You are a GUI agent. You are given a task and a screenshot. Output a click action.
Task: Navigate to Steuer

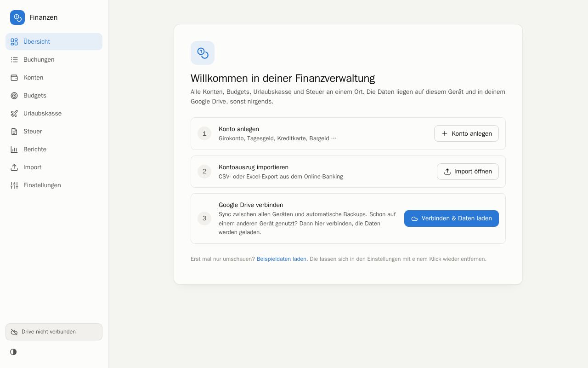pos(54,132)
